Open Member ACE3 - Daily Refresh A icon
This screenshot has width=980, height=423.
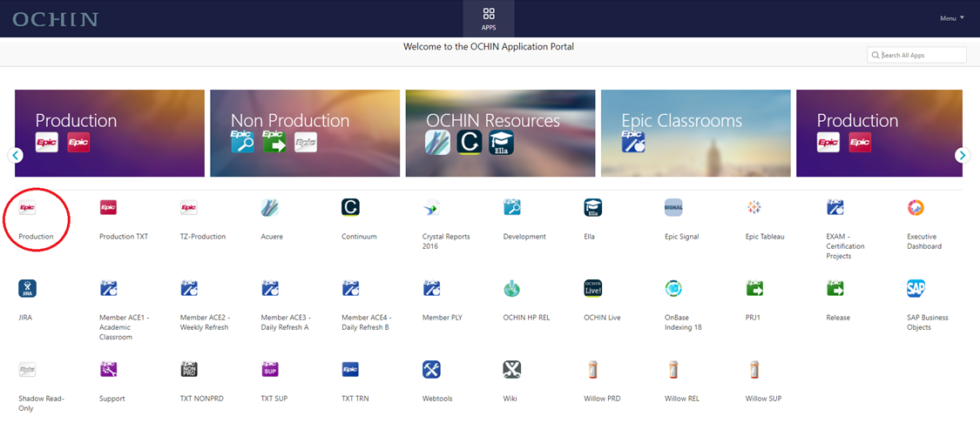(269, 289)
